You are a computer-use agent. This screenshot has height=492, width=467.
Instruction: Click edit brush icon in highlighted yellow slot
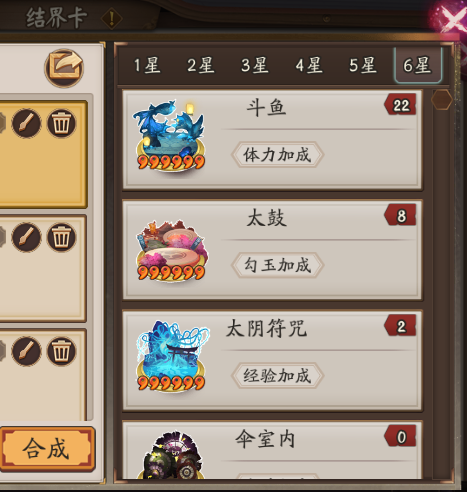(x=26, y=123)
